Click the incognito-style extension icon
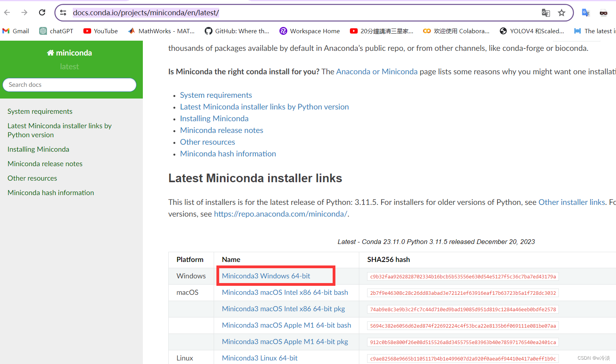 (603, 13)
